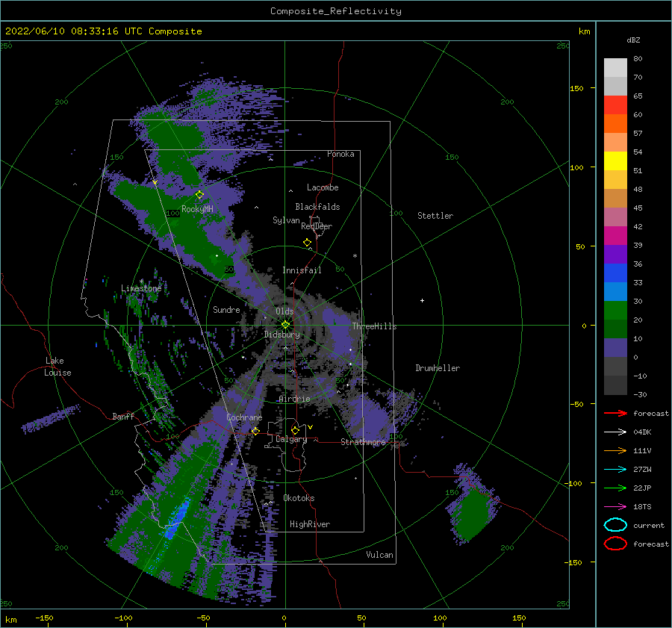Click the Limestone label
The width and height of the screenshot is (672, 628).
point(141,288)
